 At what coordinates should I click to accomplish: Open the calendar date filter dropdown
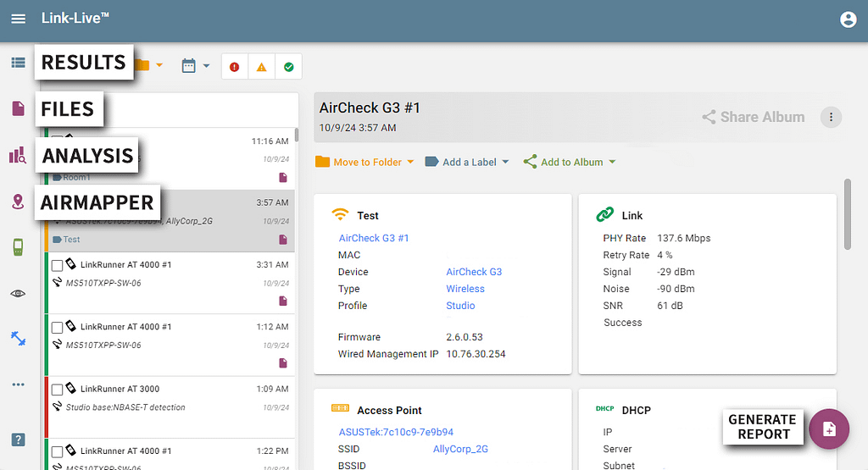pyautogui.click(x=195, y=65)
